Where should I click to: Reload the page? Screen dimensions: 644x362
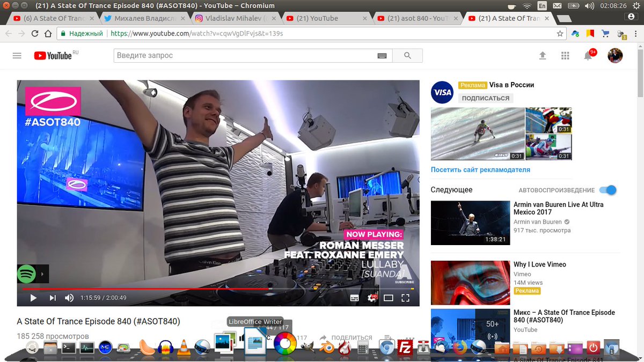35,33
